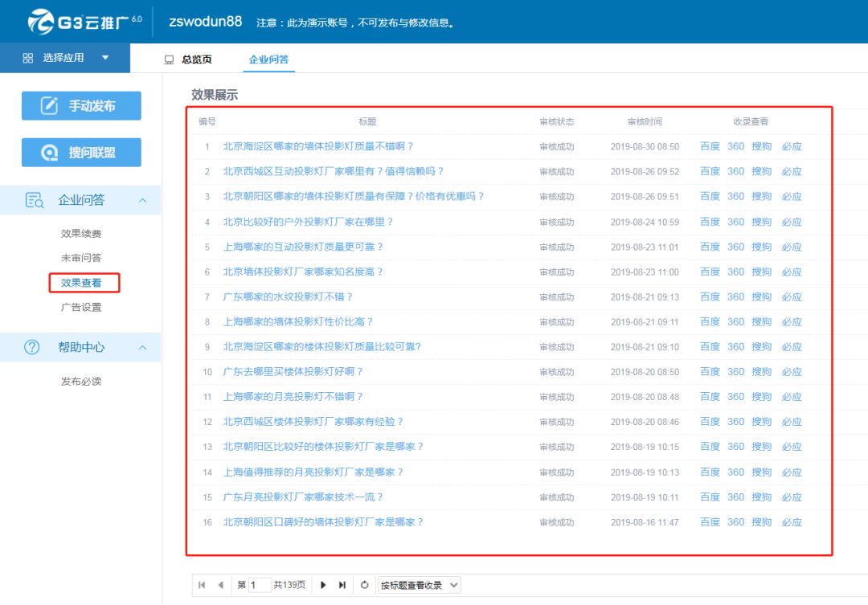Click the 帮助中心 question mark icon
Viewport: 868px width, 605px height.
click(x=32, y=347)
